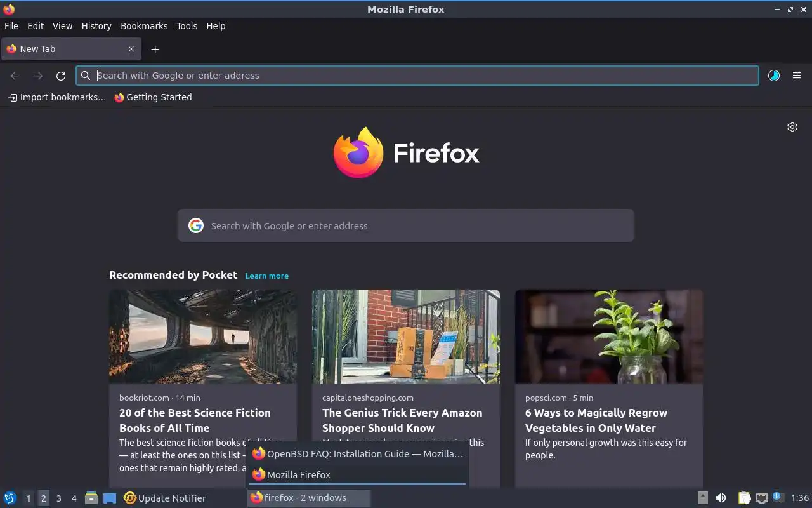Click firefox - 2 windows taskbar button

(x=309, y=498)
